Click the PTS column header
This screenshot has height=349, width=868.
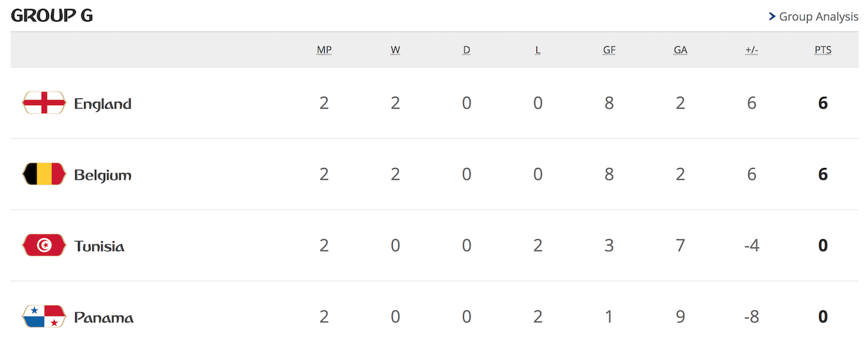[x=823, y=50]
